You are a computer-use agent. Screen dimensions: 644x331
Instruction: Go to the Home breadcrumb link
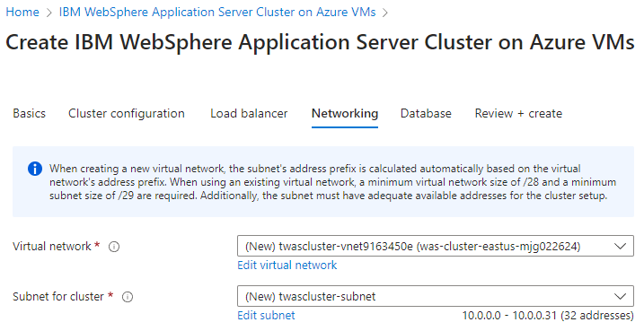[x=22, y=12]
